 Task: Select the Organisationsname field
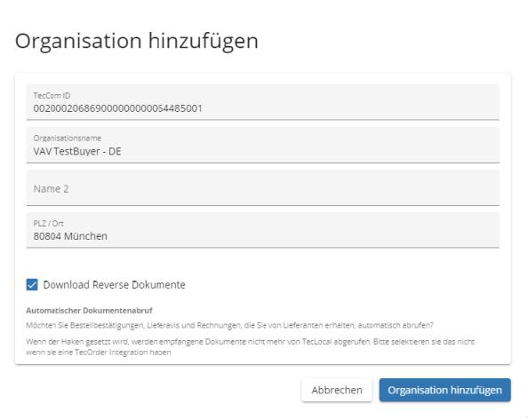coord(262,145)
